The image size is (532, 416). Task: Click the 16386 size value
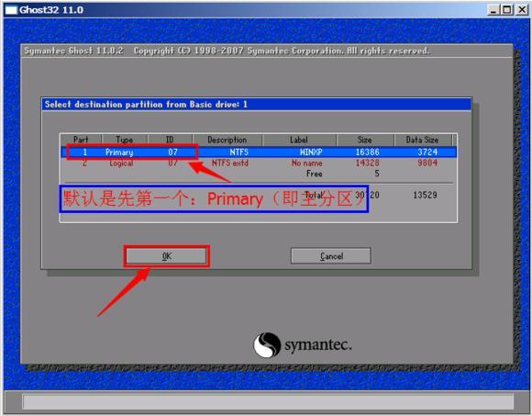click(x=368, y=152)
